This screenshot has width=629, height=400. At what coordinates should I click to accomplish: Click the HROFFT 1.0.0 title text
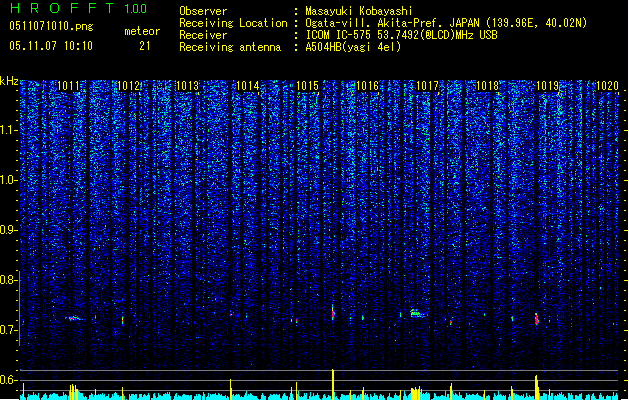coord(79,8)
